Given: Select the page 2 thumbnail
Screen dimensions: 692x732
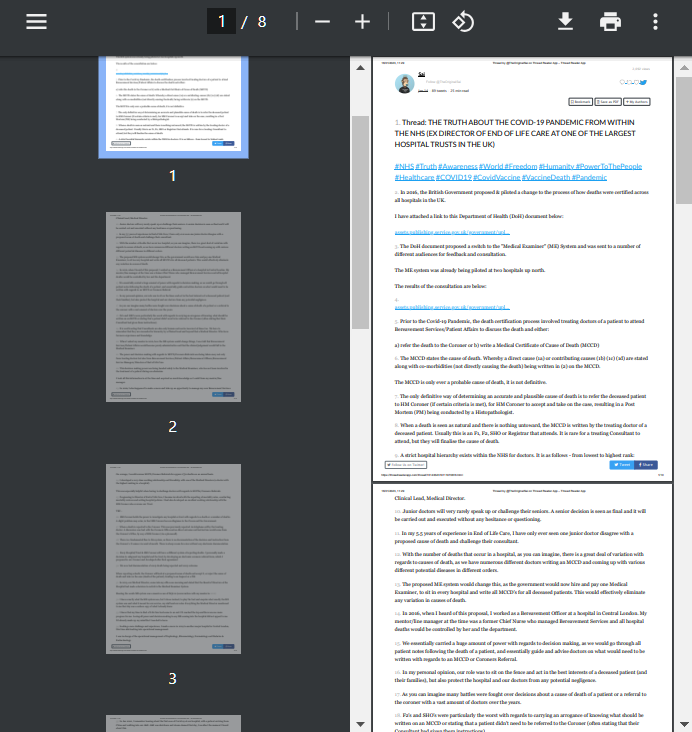Looking at the screenshot, I should point(173,307).
